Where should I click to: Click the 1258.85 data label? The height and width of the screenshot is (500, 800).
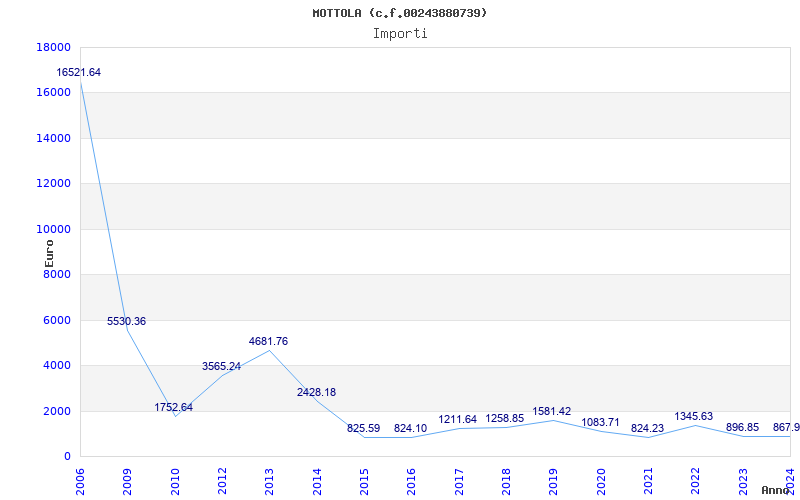pos(505,418)
